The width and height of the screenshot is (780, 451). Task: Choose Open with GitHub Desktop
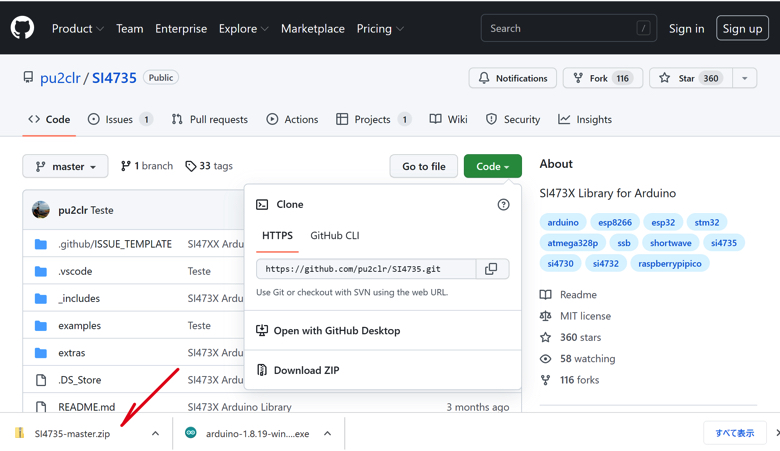coord(383,330)
